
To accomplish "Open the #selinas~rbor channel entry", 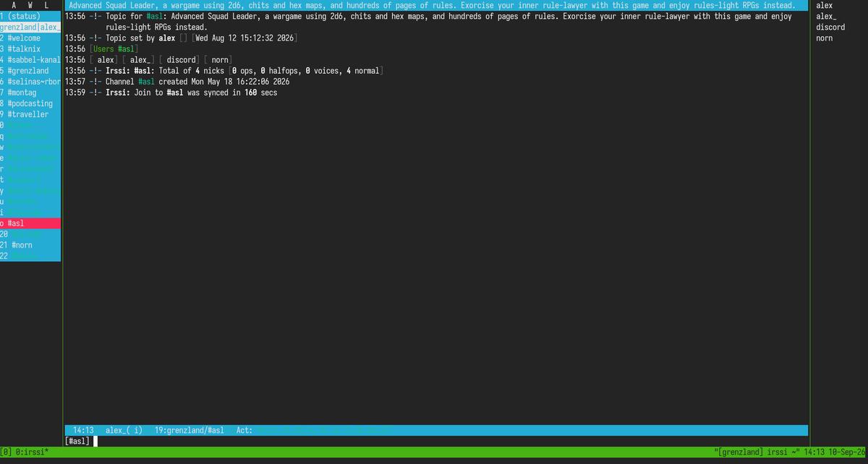I will (30, 81).
